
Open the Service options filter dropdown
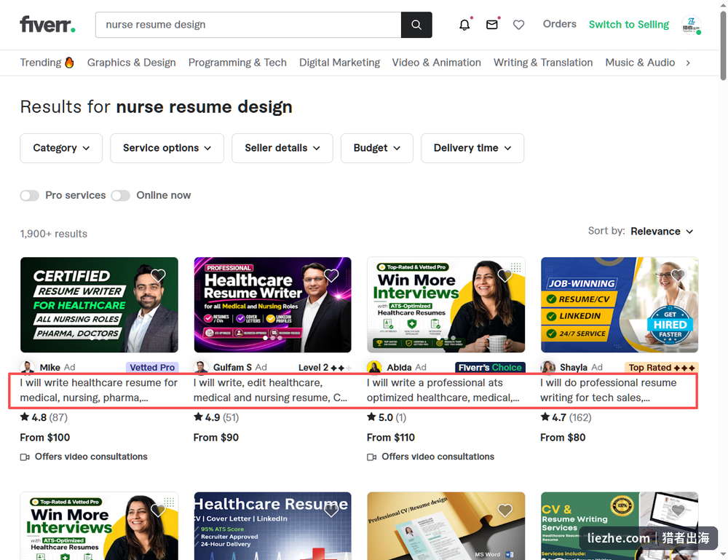tap(167, 148)
